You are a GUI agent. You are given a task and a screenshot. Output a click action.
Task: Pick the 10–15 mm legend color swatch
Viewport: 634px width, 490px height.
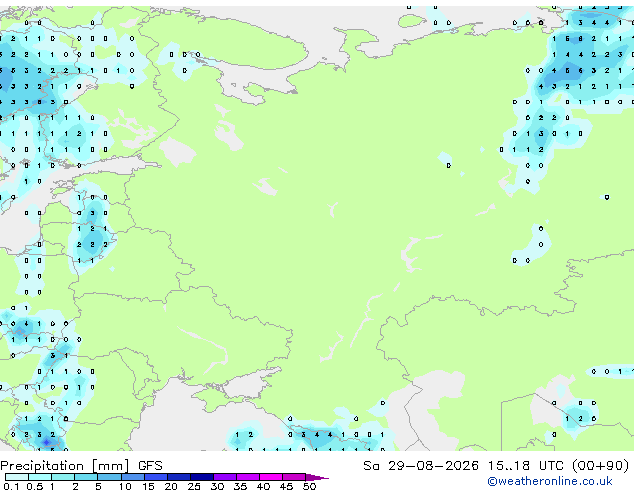point(133,477)
